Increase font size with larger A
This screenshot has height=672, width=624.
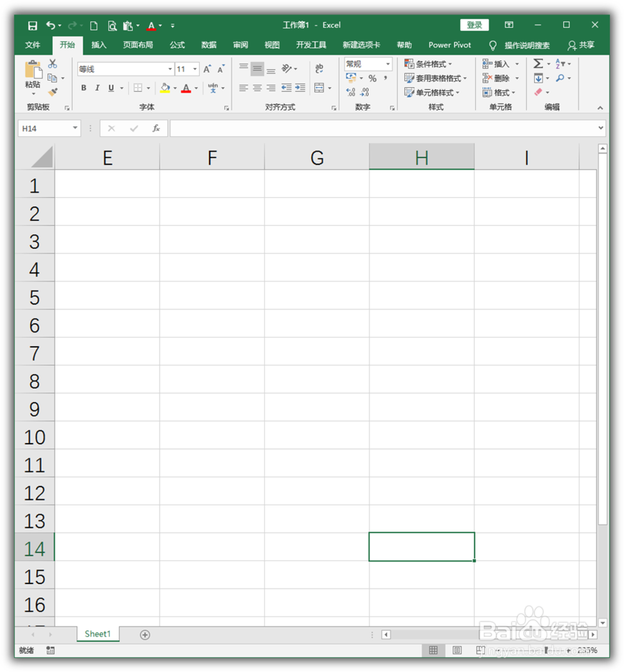(207, 69)
